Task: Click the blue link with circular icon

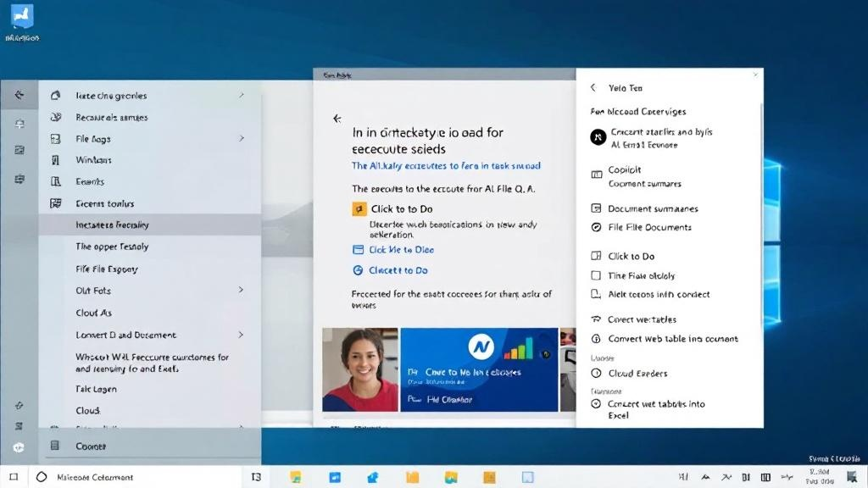Action: 398,270
